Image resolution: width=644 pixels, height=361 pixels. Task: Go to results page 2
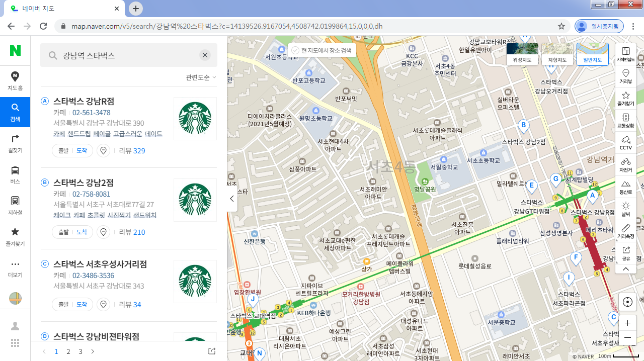click(68, 351)
